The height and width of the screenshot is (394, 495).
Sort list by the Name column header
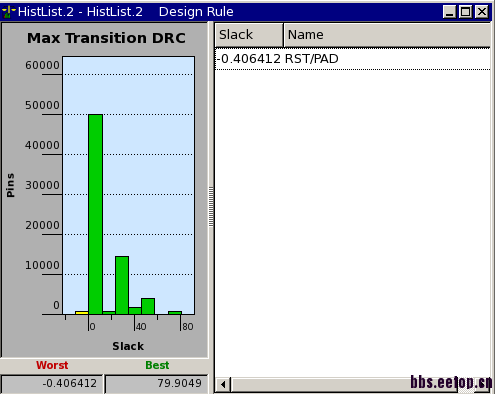click(387, 35)
